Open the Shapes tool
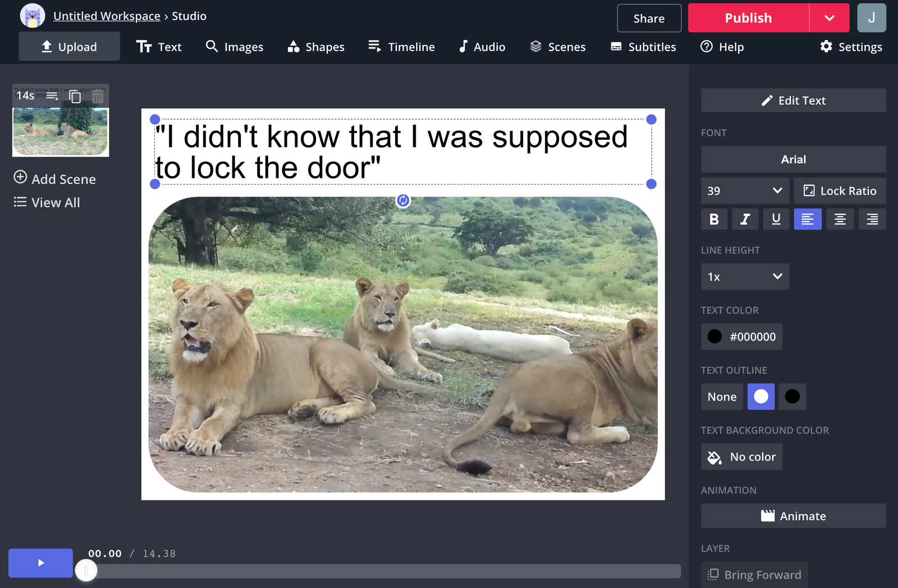 coord(315,47)
